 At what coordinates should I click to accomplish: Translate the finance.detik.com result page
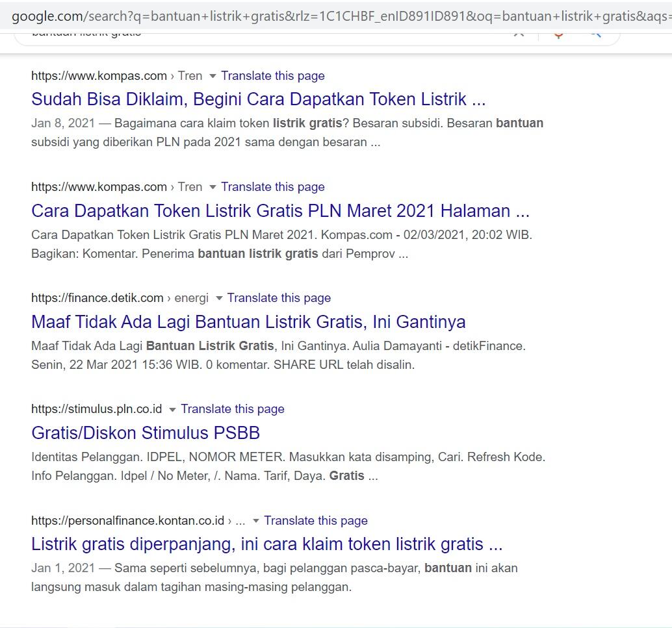tap(279, 297)
